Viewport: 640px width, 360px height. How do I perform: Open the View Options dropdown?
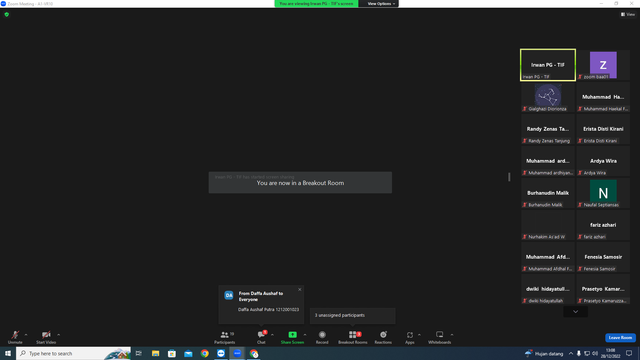coord(381,4)
